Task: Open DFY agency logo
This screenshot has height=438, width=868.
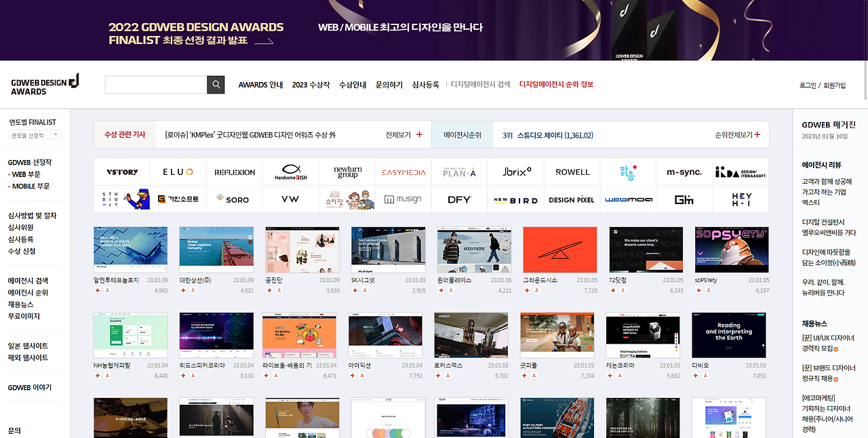Action: [x=460, y=199]
